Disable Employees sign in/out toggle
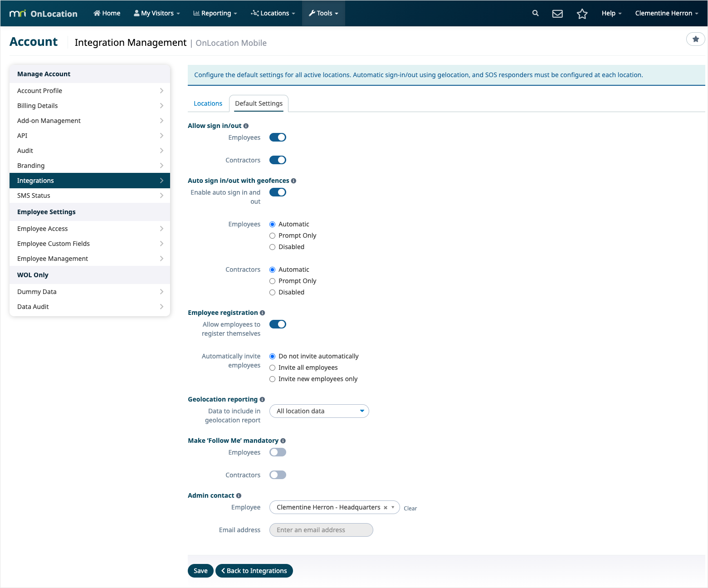The image size is (708, 588). [x=278, y=137]
